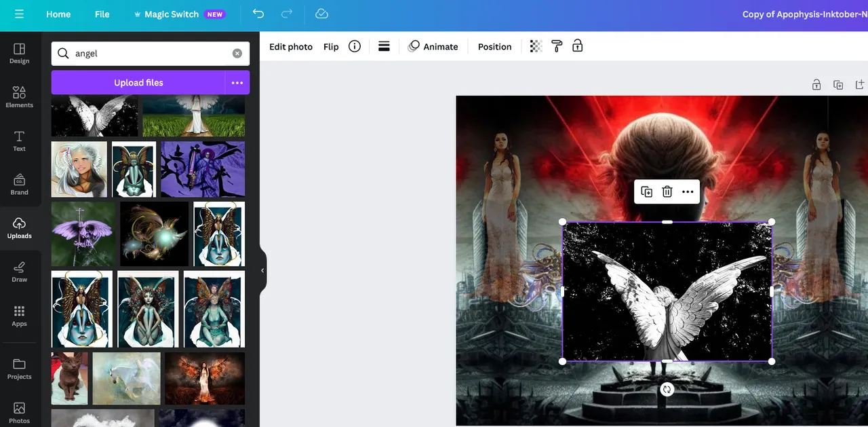Click the bottom-right corner handle of selection

click(772, 361)
